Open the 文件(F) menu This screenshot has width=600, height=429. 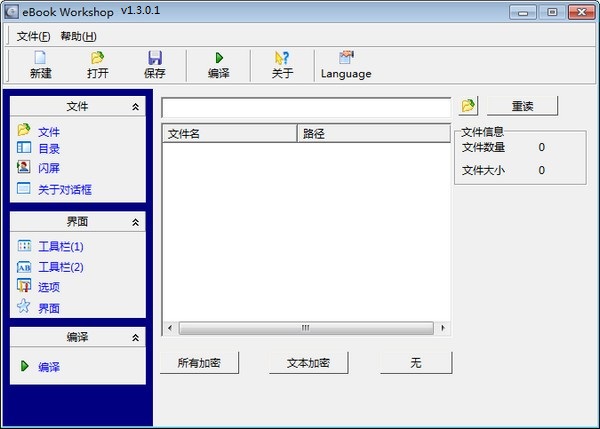tap(33, 36)
